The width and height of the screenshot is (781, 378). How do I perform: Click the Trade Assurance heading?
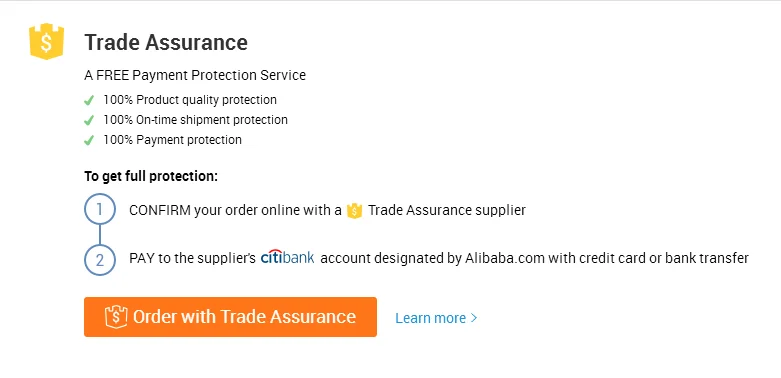point(166,42)
